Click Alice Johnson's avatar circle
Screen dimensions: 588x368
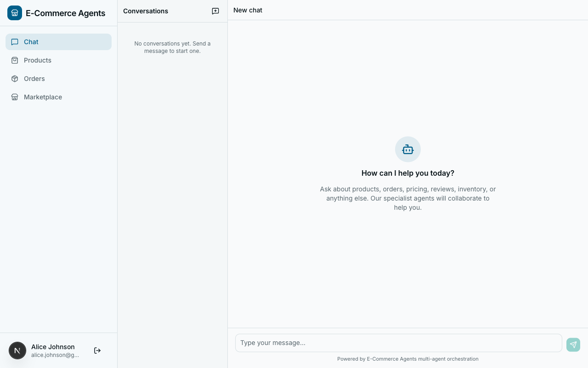click(17, 351)
